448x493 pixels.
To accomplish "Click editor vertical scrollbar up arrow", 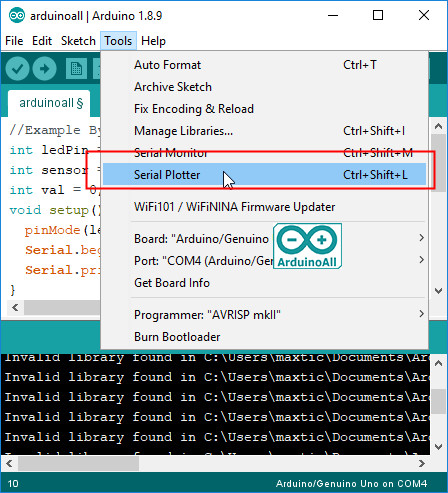I will [x=439, y=126].
